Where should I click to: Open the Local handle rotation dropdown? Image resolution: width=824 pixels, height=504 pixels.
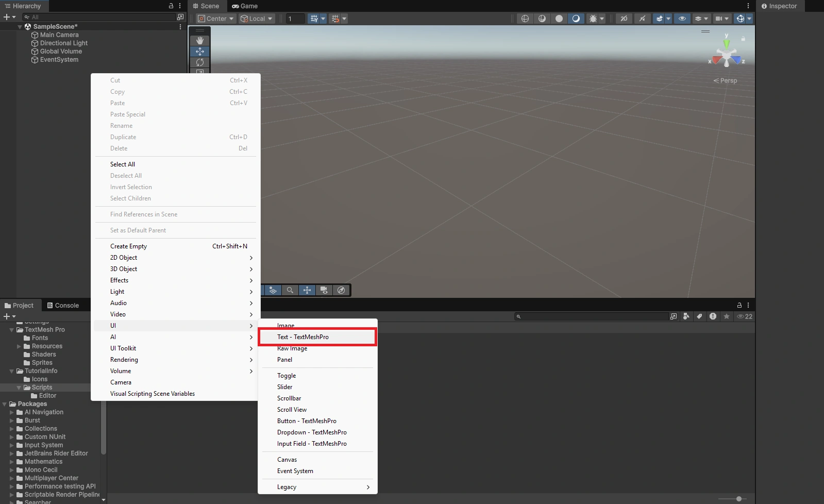pyautogui.click(x=257, y=19)
